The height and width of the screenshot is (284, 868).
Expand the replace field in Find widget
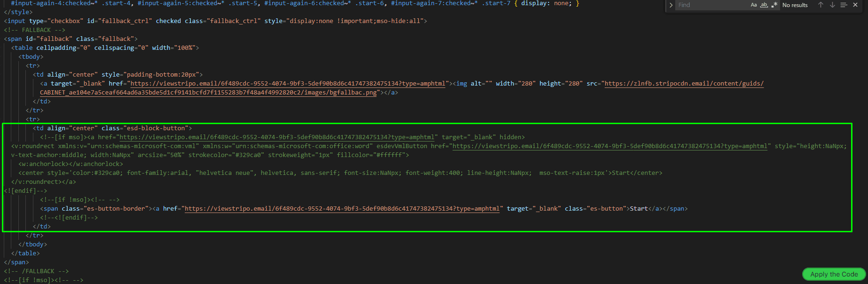pos(671,5)
